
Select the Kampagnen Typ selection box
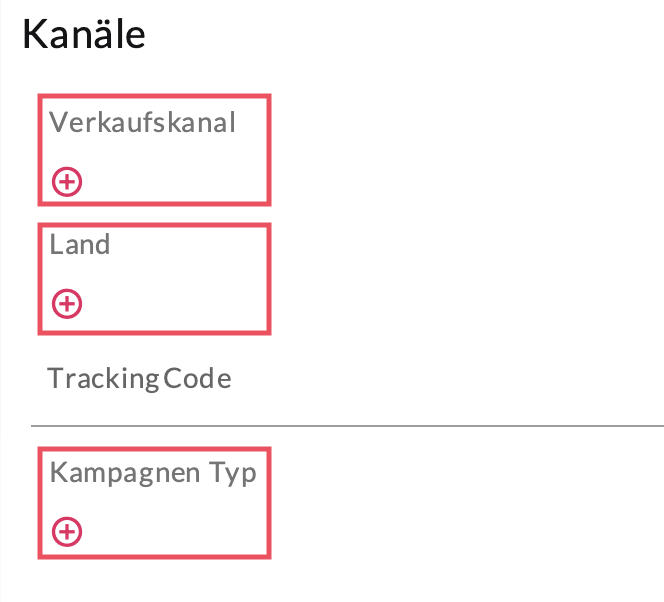(155, 502)
